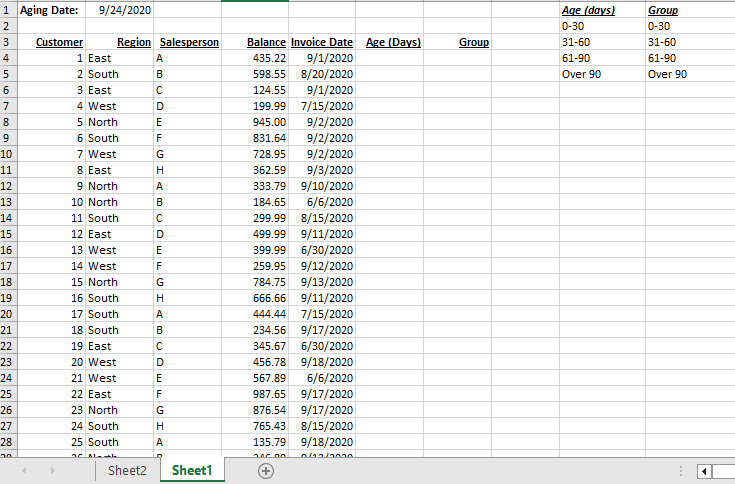
Task: Click the 31-60 cell under Group lookup
Action: [690, 42]
